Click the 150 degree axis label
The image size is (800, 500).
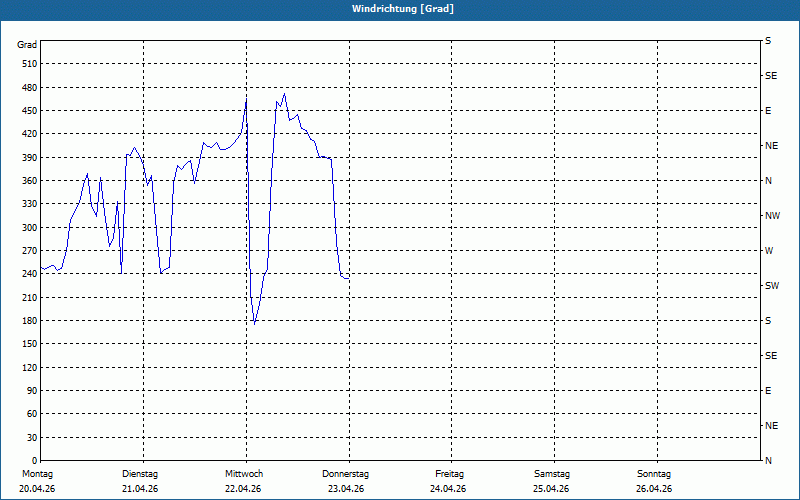pyautogui.click(x=30, y=344)
